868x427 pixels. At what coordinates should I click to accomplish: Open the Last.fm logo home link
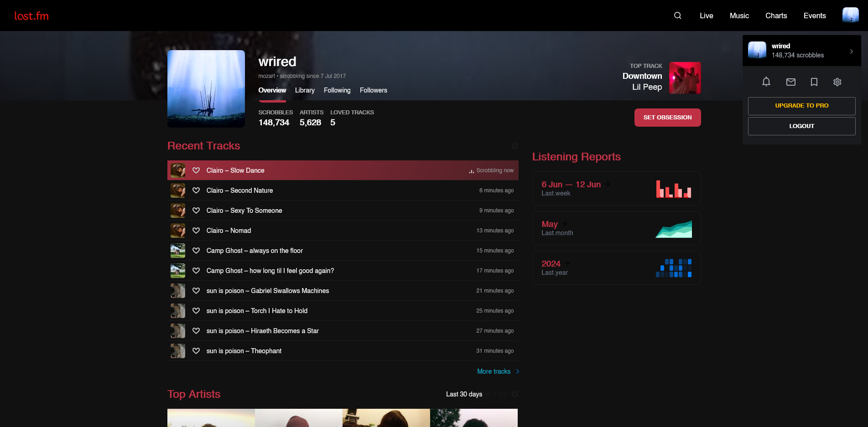coord(31,16)
